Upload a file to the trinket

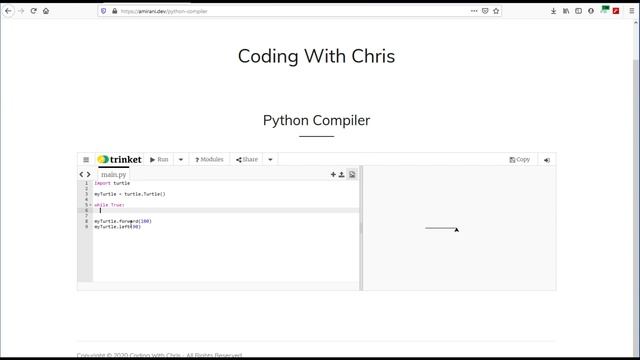342,175
